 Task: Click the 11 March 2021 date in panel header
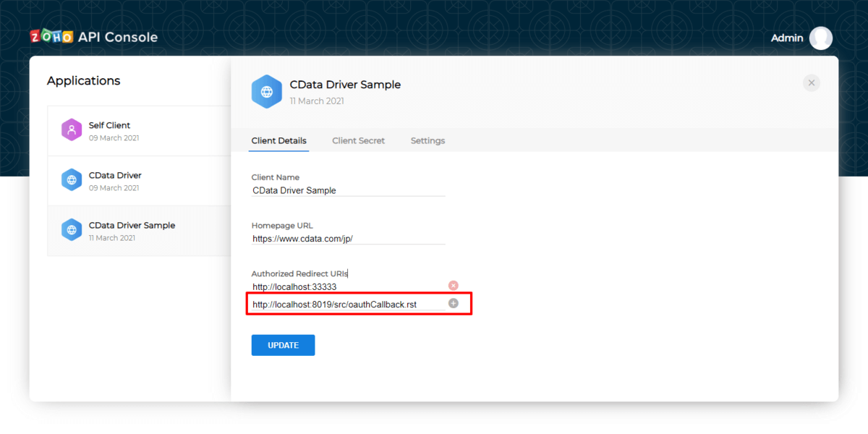pyautogui.click(x=317, y=101)
